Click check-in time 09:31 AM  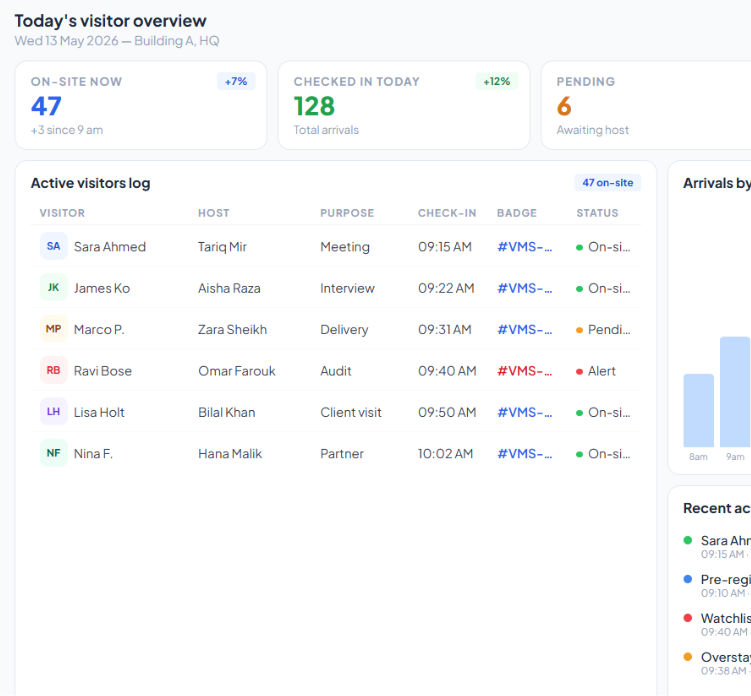[x=445, y=330]
